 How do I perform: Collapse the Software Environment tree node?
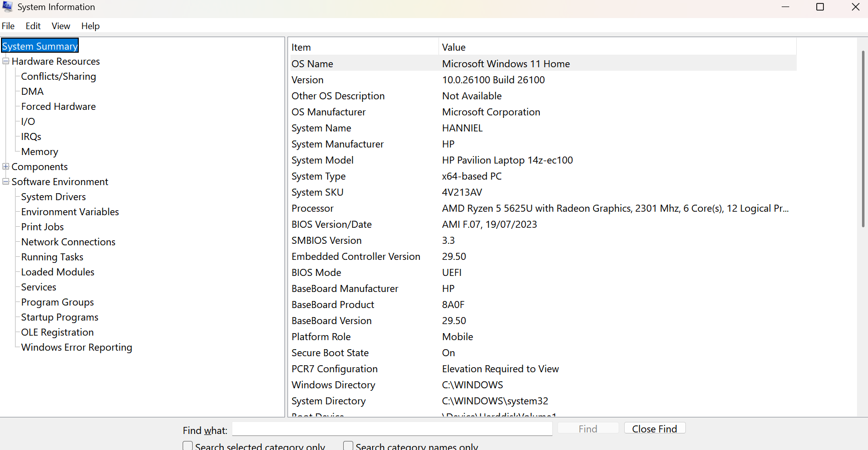coord(6,182)
